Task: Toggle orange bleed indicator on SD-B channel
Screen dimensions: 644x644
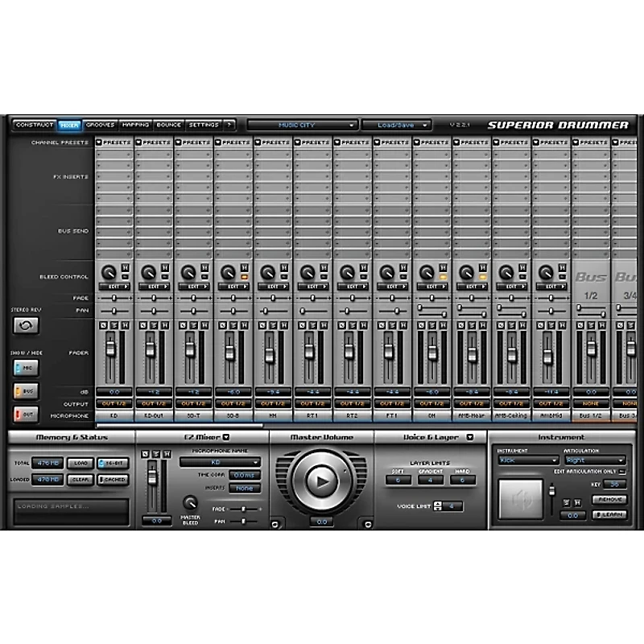Action: (x=245, y=277)
